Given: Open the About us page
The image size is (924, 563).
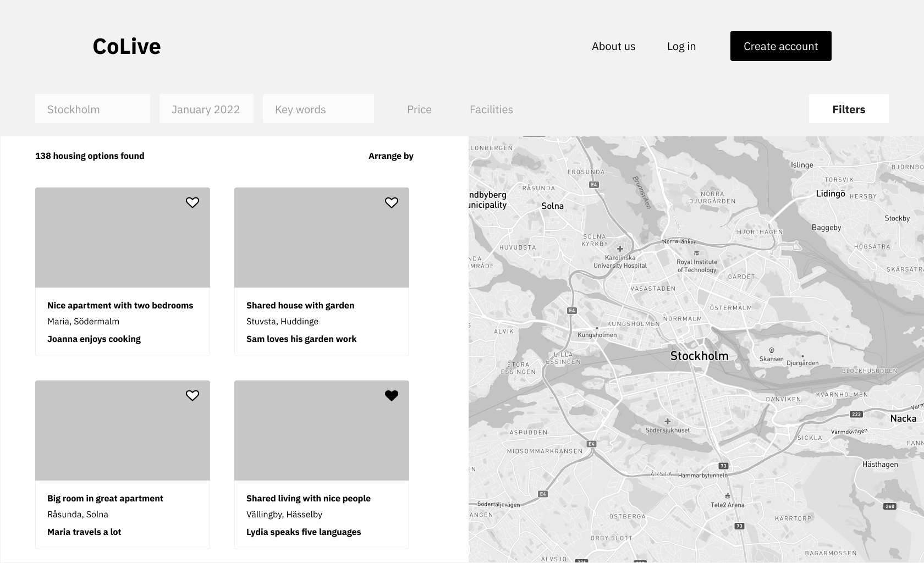Looking at the screenshot, I should (613, 46).
